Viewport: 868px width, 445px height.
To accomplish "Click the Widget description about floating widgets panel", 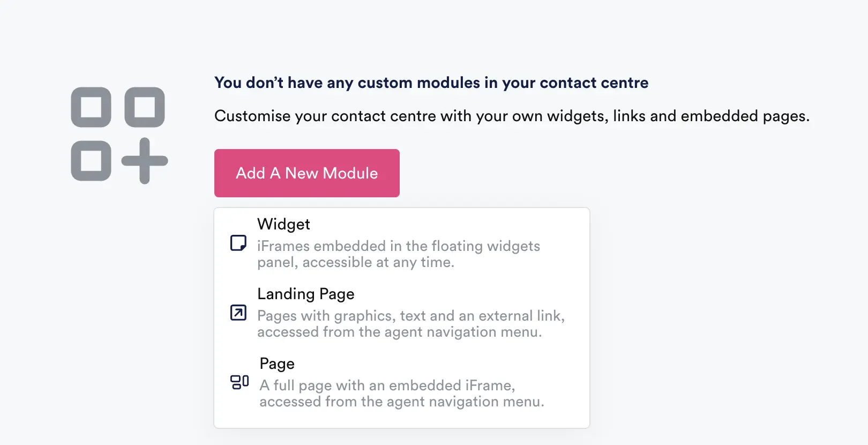I will 399,254.
